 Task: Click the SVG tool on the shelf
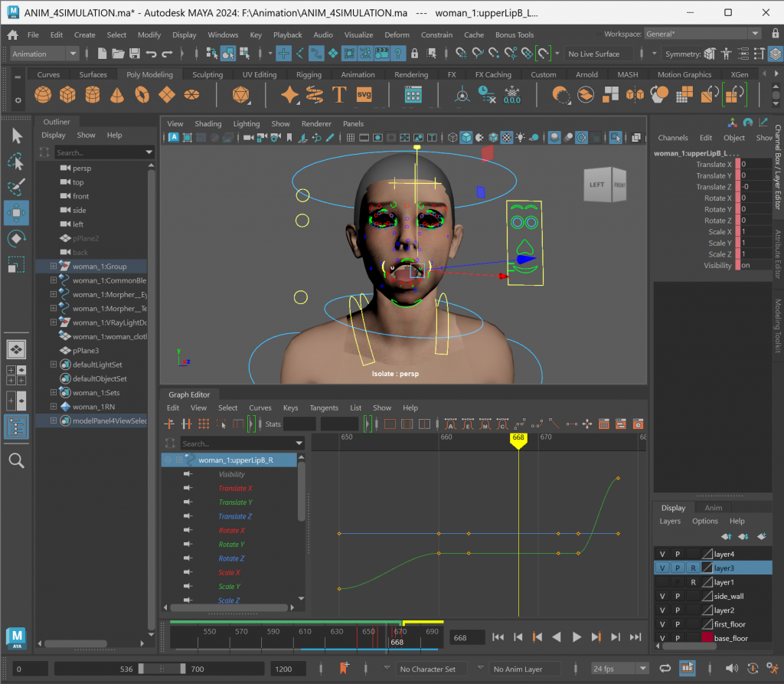click(x=363, y=95)
